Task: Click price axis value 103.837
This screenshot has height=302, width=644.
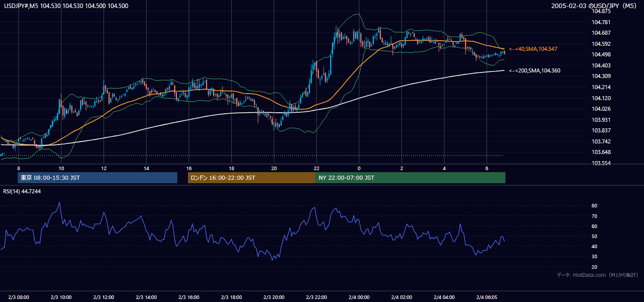Action: coord(601,130)
